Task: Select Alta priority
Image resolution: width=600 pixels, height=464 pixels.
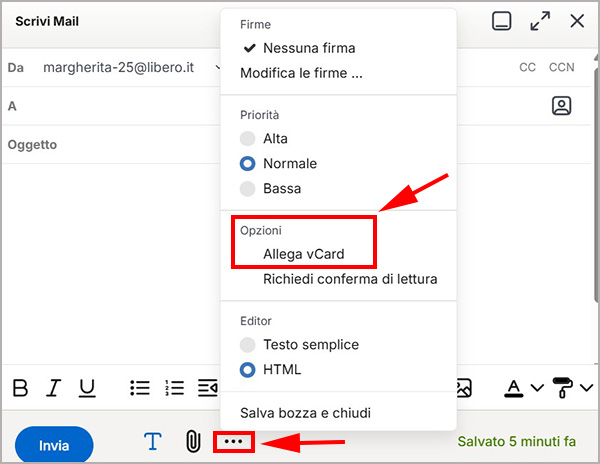Action: click(x=264, y=138)
